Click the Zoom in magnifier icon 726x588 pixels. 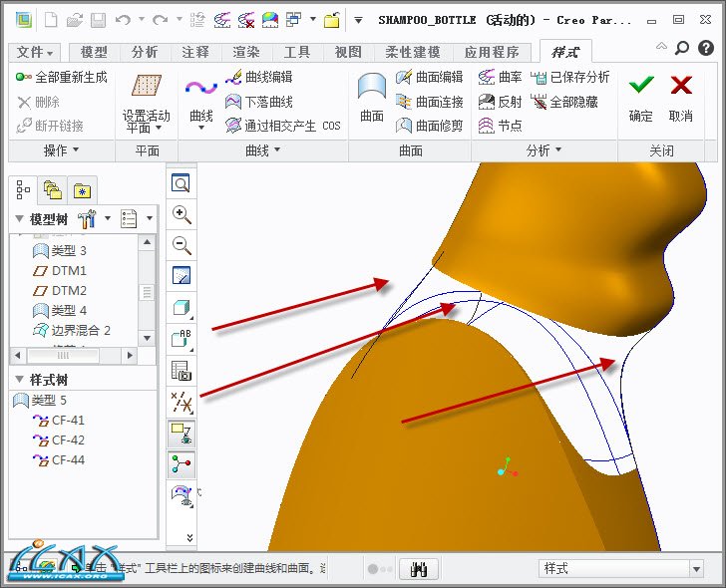tap(181, 213)
